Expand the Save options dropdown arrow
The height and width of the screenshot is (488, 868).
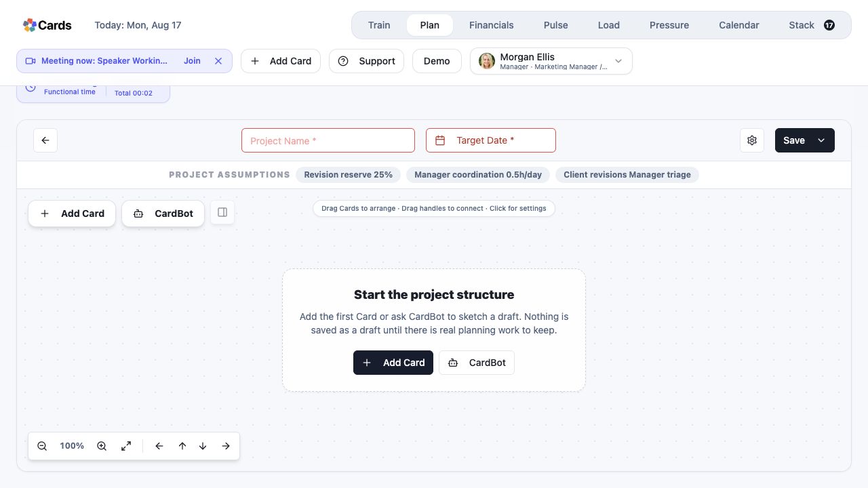click(x=821, y=140)
